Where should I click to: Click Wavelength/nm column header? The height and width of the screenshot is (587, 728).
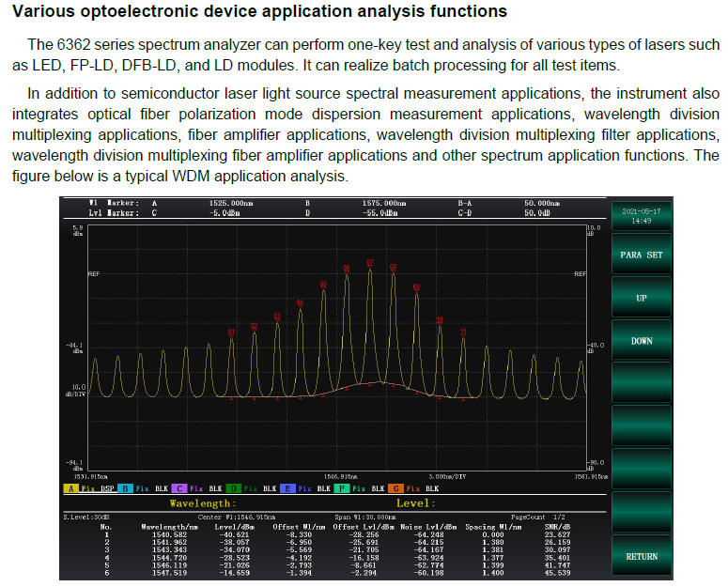pos(169,527)
